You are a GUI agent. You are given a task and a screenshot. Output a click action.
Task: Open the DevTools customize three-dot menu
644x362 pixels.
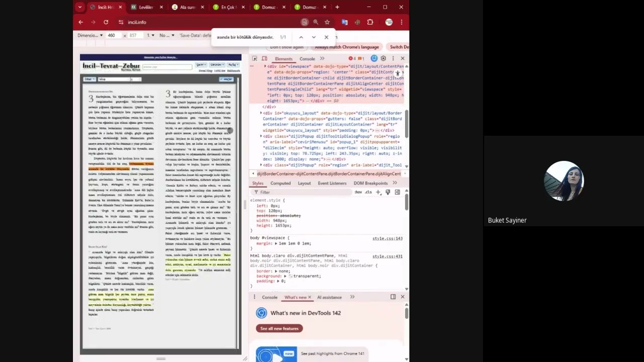(393, 59)
